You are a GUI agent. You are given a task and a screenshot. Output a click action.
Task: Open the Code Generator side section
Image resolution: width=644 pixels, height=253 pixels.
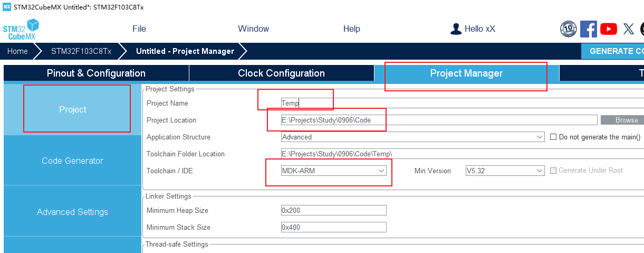click(73, 161)
